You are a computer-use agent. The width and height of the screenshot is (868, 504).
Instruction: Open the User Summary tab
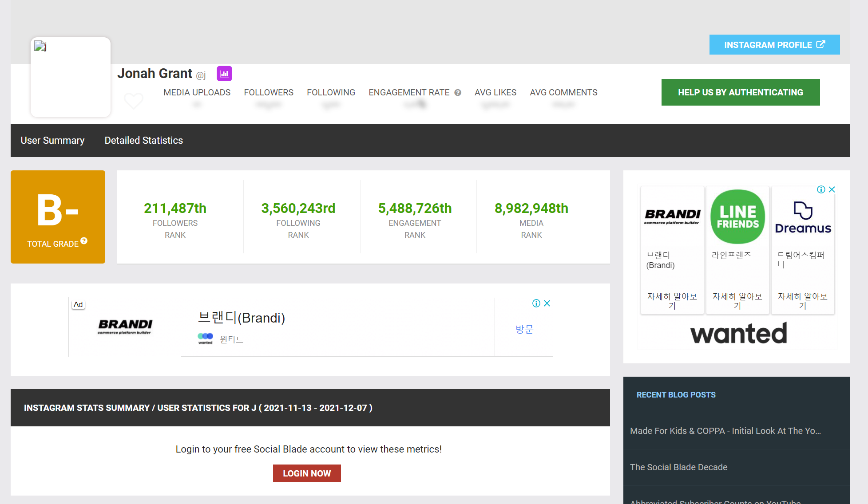point(52,140)
